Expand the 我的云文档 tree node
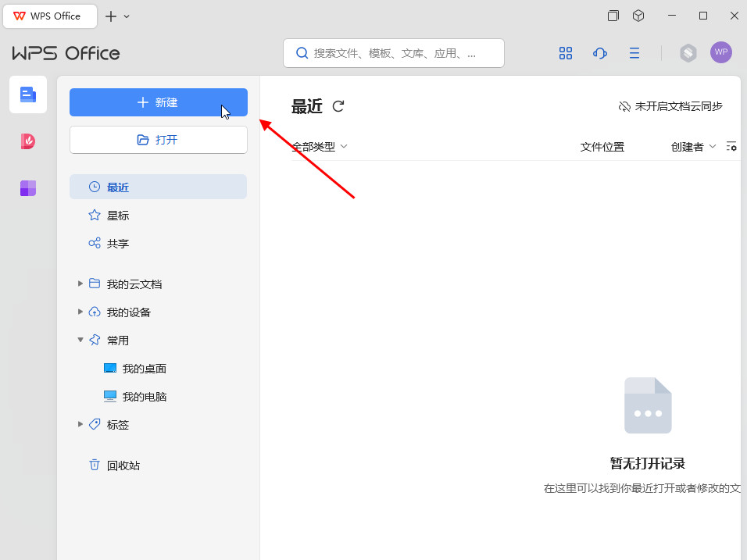Screen dimensions: 747x560 click(x=80, y=284)
